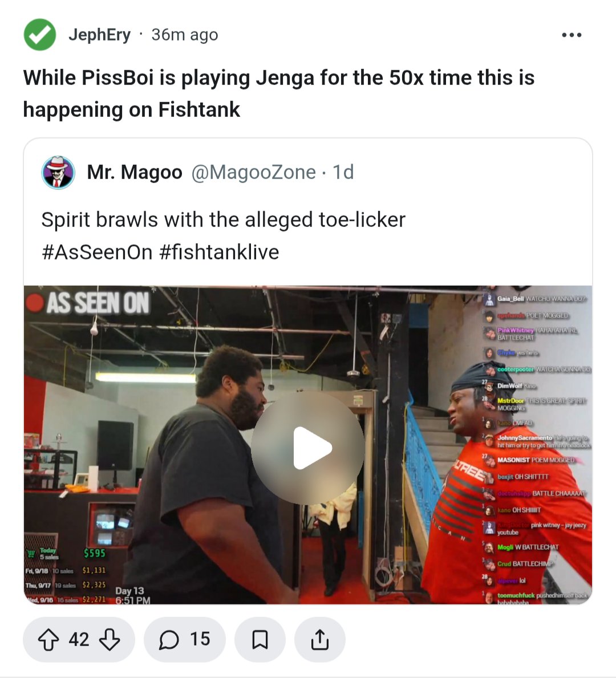
Task: Save post with bookmark icon
Action: tap(260, 640)
